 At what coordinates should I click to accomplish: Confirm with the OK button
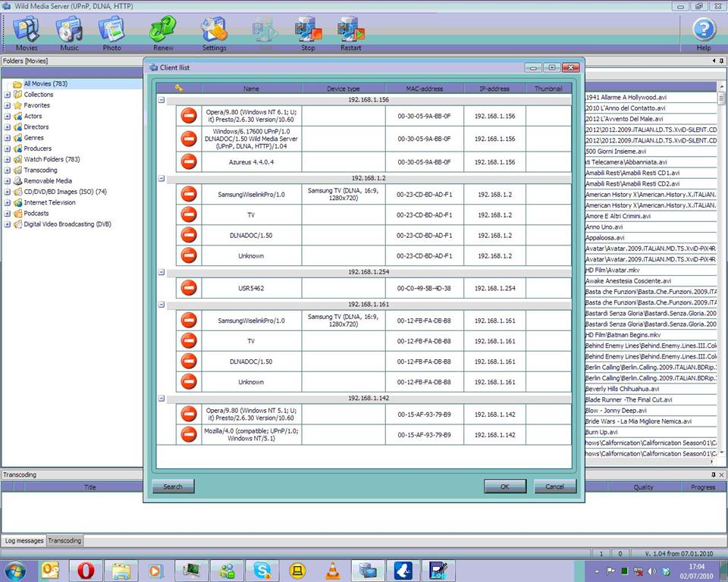point(505,487)
